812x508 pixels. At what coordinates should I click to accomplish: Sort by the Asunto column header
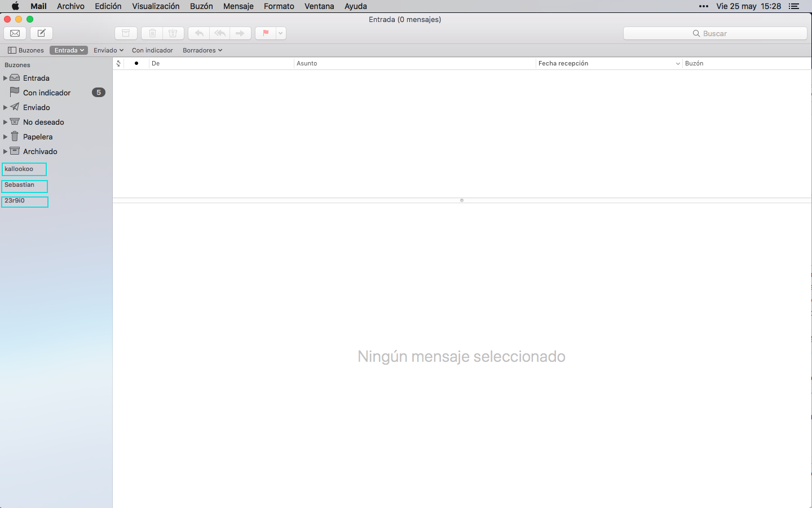pyautogui.click(x=414, y=63)
